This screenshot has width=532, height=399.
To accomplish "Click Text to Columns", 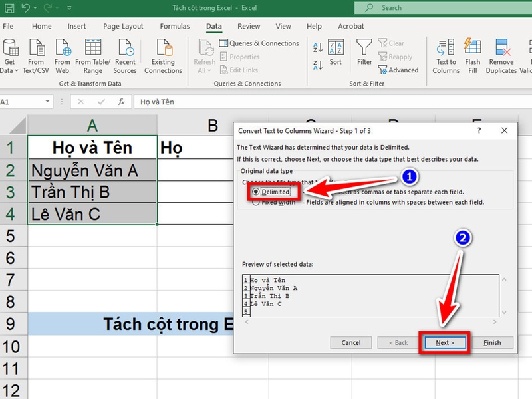I will click(446, 56).
